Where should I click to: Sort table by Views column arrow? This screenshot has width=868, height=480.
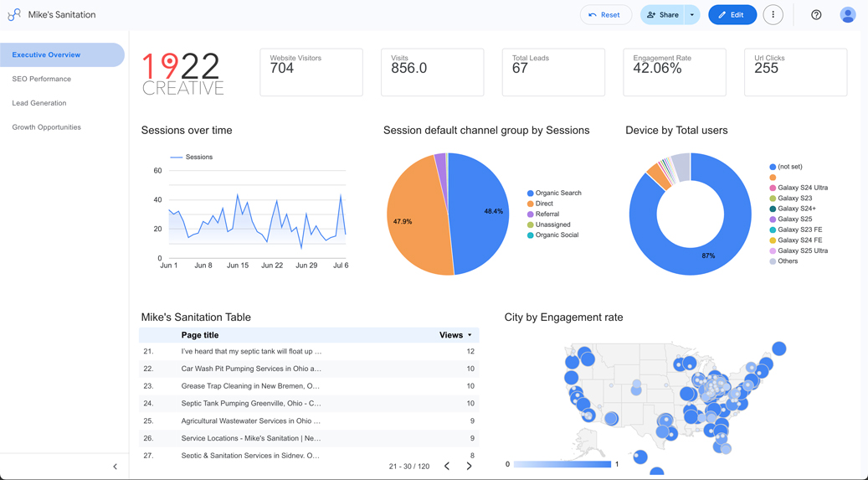tap(470, 335)
